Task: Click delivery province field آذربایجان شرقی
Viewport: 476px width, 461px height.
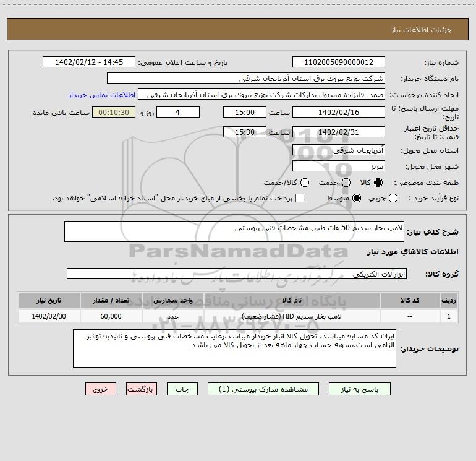Action: click(339, 150)
